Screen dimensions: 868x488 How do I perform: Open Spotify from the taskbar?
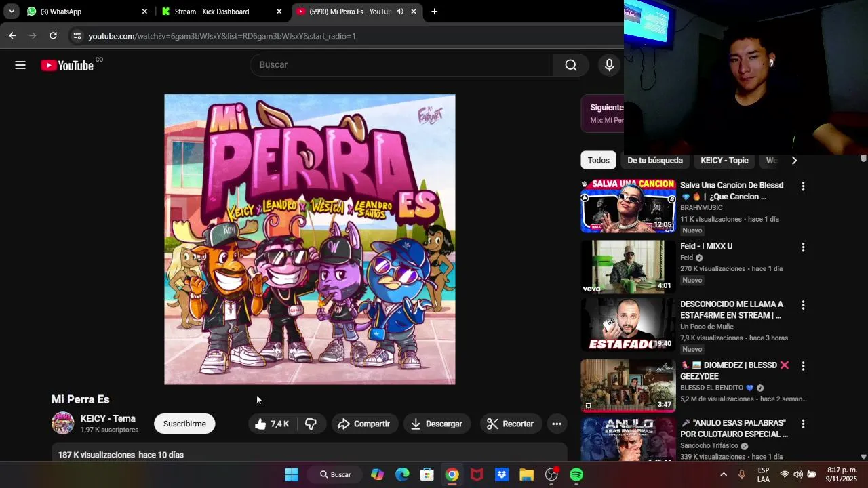pos(576,474)
